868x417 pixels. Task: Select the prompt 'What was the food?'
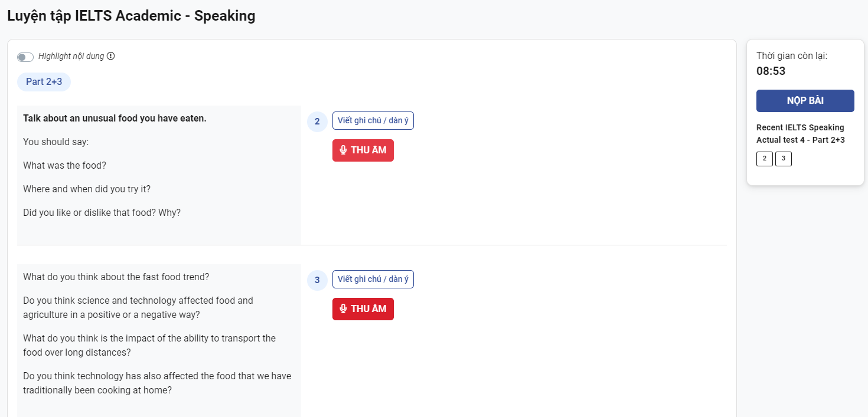tap(64, 165)
